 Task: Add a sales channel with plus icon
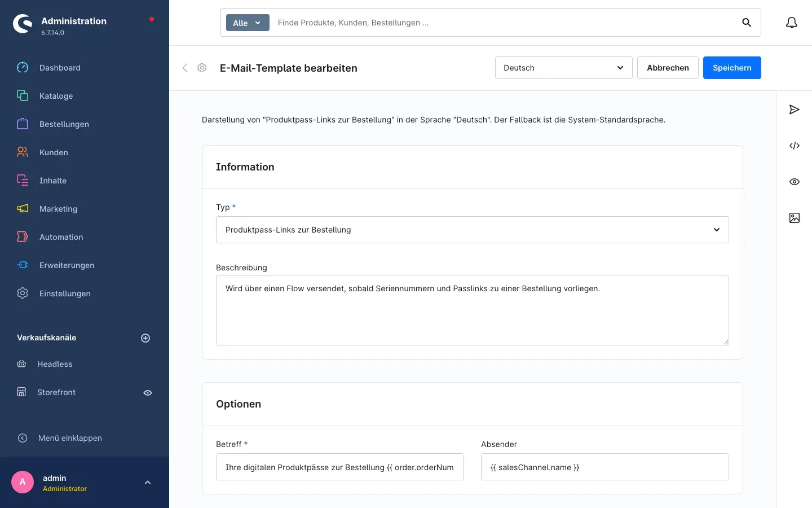(x=145, y=338)
